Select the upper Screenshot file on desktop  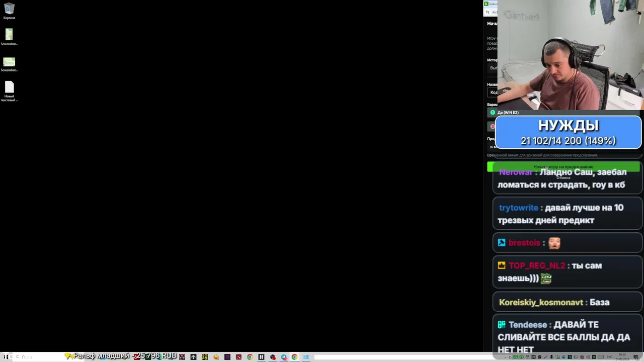pyautogui.click(x=9, y=37)
